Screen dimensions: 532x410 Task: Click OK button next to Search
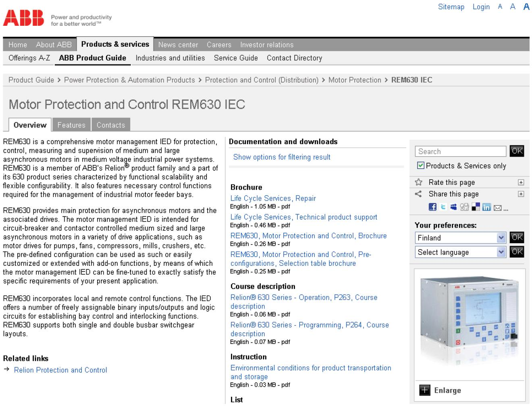point(517,151)
